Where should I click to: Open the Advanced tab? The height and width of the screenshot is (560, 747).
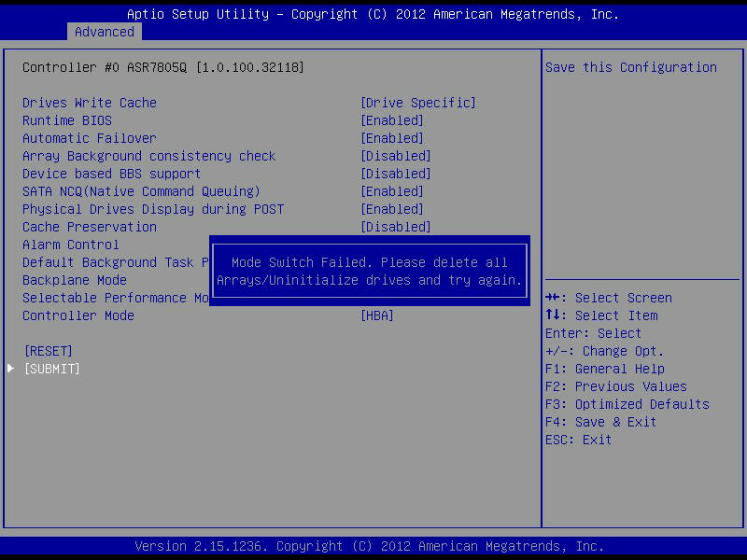click(105, 32)
